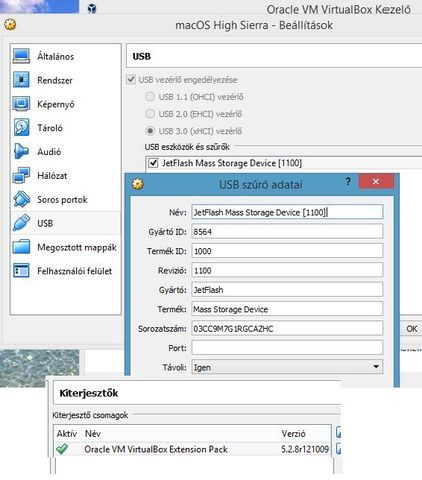422x480 pixels.
Task: Click the green checkmark of Extension Pack
Action: [x=62, y=449]
